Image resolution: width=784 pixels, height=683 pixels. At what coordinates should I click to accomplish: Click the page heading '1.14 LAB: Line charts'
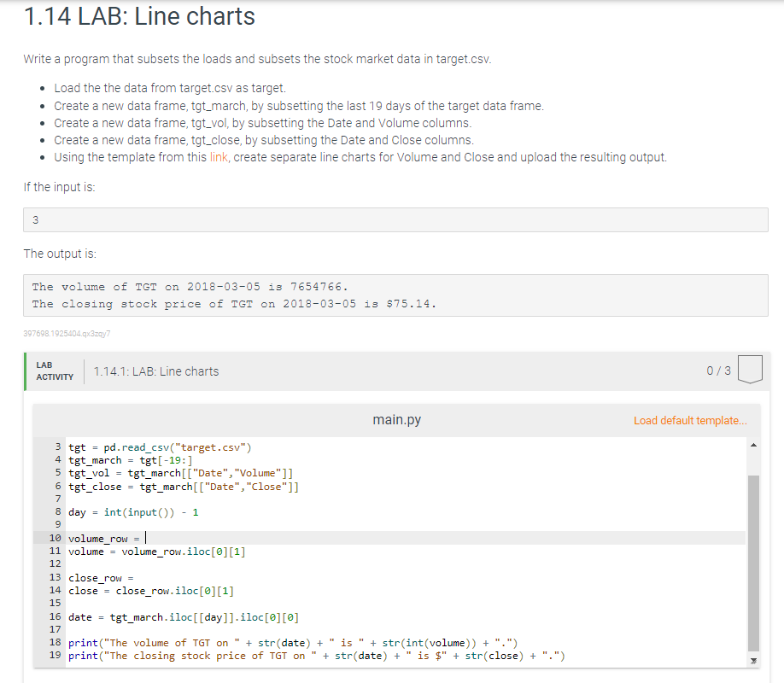tap(138, 16)
